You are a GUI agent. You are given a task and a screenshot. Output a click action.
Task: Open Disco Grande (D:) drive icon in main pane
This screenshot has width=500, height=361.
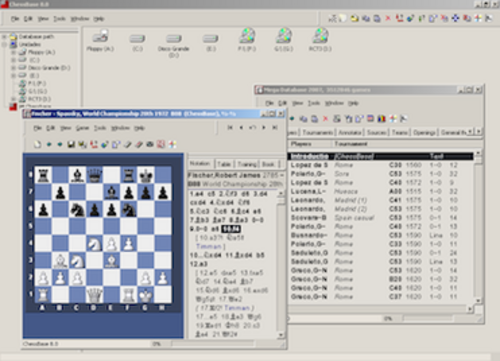coord(174,46)
